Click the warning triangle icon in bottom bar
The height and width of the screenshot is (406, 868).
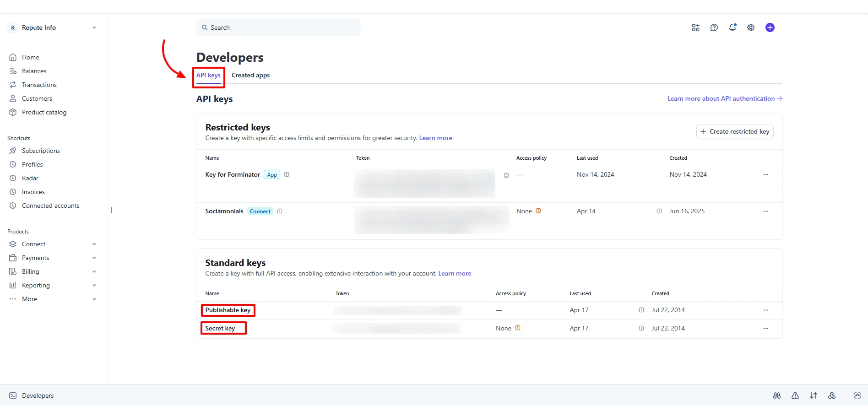(795, 395)
